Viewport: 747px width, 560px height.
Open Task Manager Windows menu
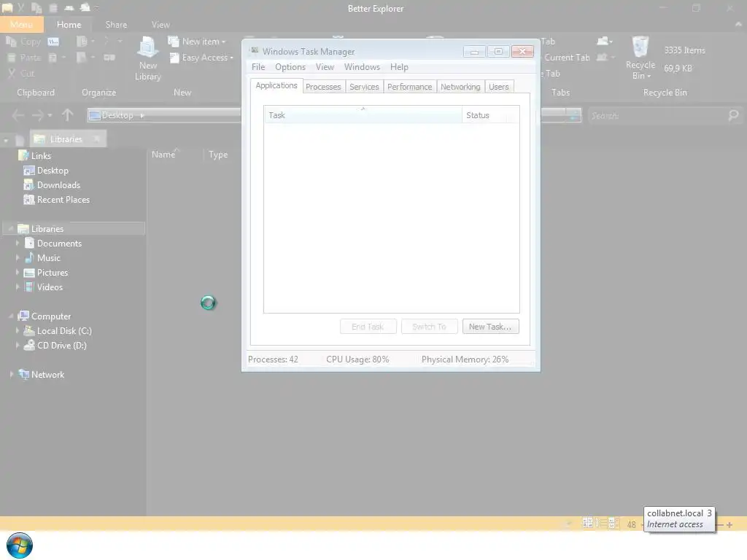[362, 67]
